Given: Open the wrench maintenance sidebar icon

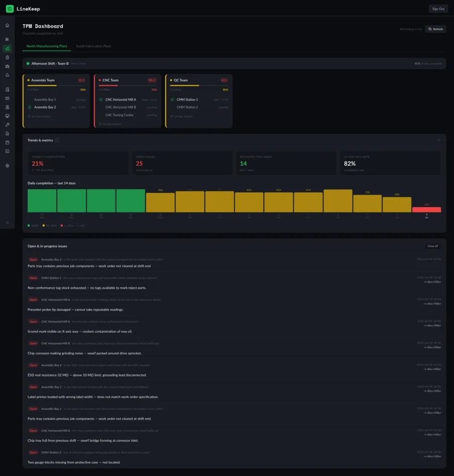Looking at the screenshot, I should 7,125.
